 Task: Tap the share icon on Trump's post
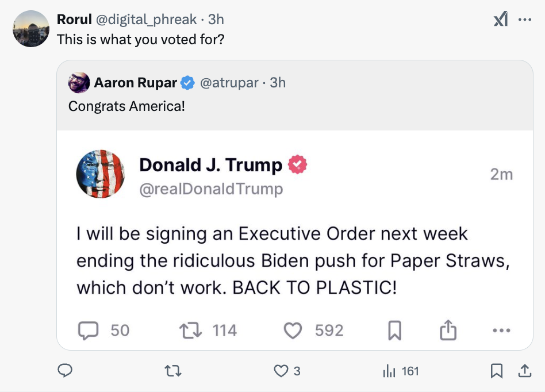(447, 330)
